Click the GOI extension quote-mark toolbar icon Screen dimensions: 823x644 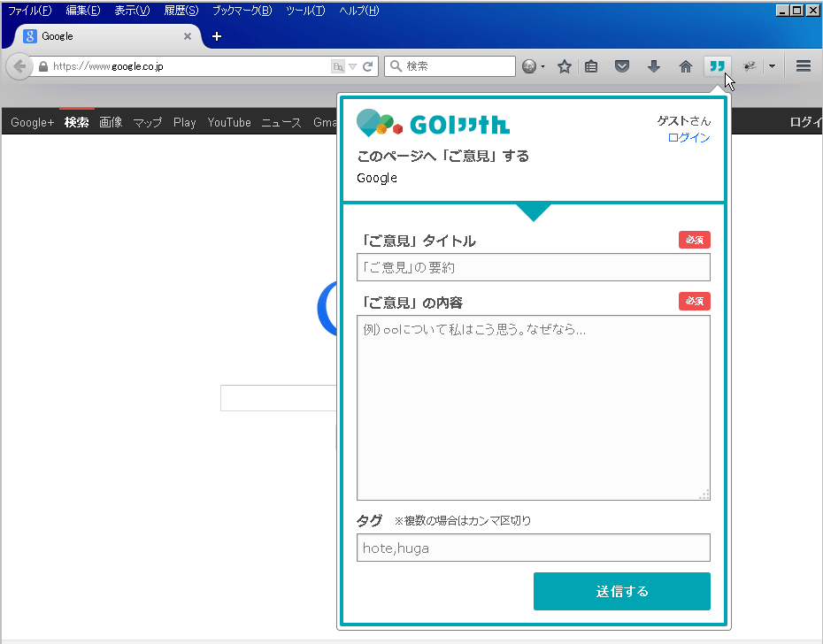(x=717, y=66)
